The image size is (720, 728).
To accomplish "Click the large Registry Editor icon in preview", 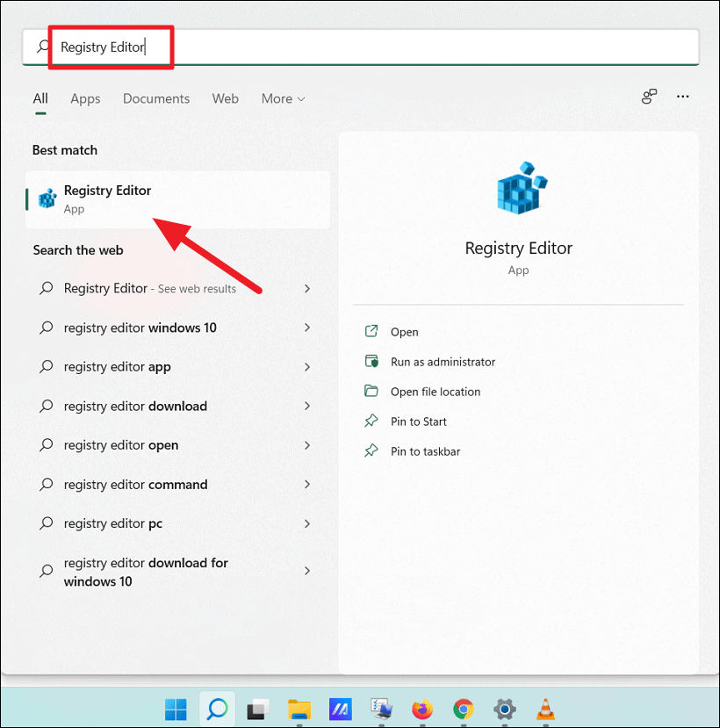I will pyautogui.click(x=522, y=188).
